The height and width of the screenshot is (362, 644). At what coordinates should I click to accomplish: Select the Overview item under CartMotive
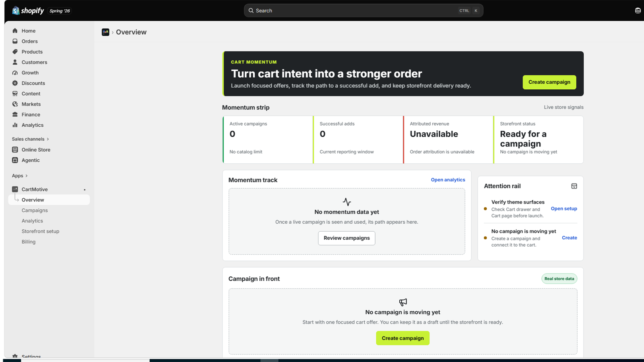pyautogui.click(x=49, y=200)
